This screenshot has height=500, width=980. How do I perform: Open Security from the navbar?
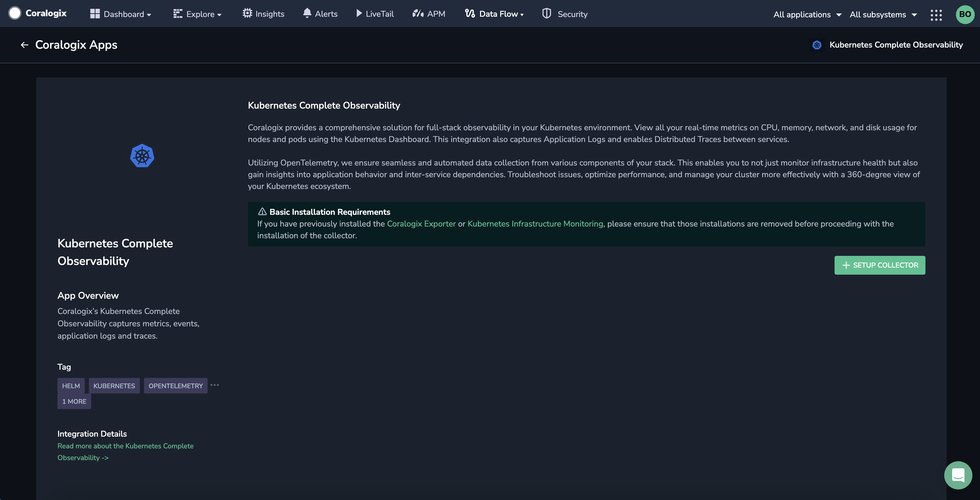(x=565, y=14)
